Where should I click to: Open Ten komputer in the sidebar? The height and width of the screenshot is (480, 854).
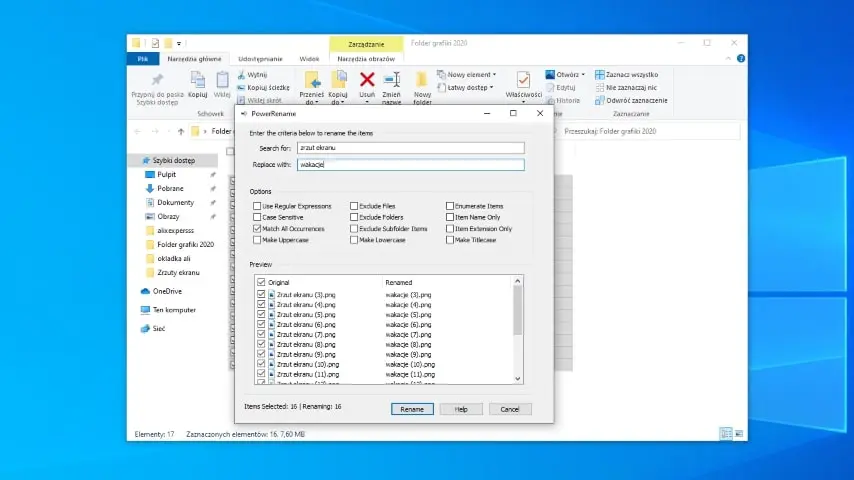pos(174,310)
